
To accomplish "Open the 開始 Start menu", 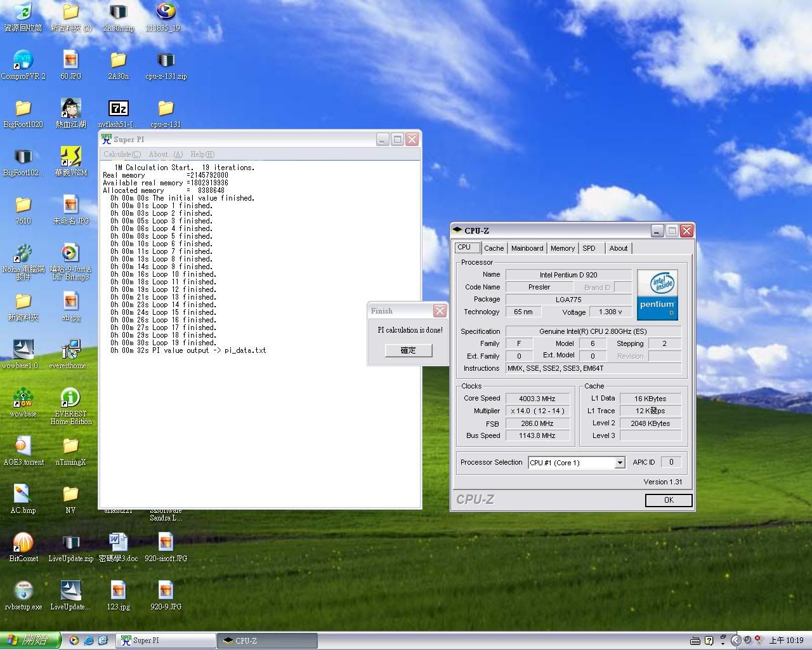I will tap(30, 640).
